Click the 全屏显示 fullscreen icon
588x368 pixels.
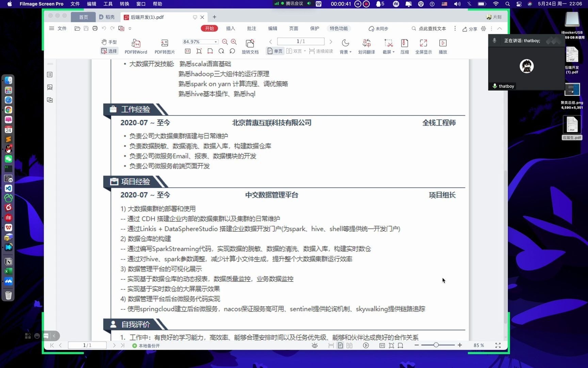coord(423,46)
